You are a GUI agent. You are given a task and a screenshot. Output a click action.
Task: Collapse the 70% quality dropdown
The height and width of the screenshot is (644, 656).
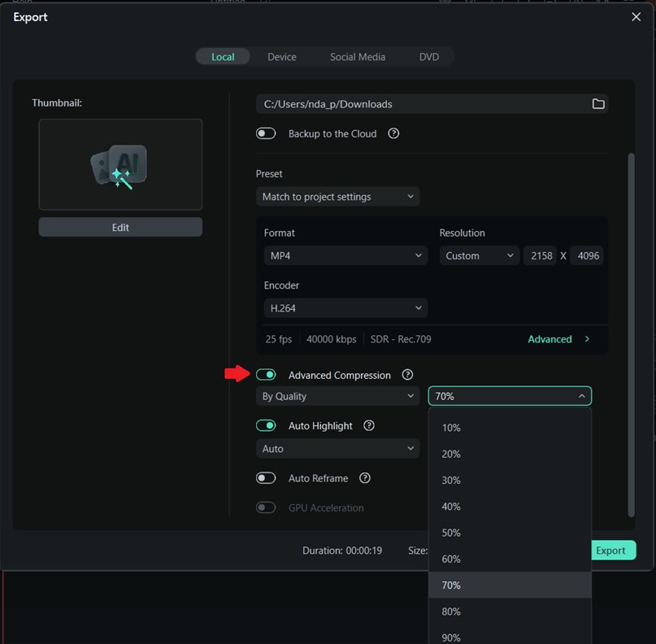click(x=510, y=396)
